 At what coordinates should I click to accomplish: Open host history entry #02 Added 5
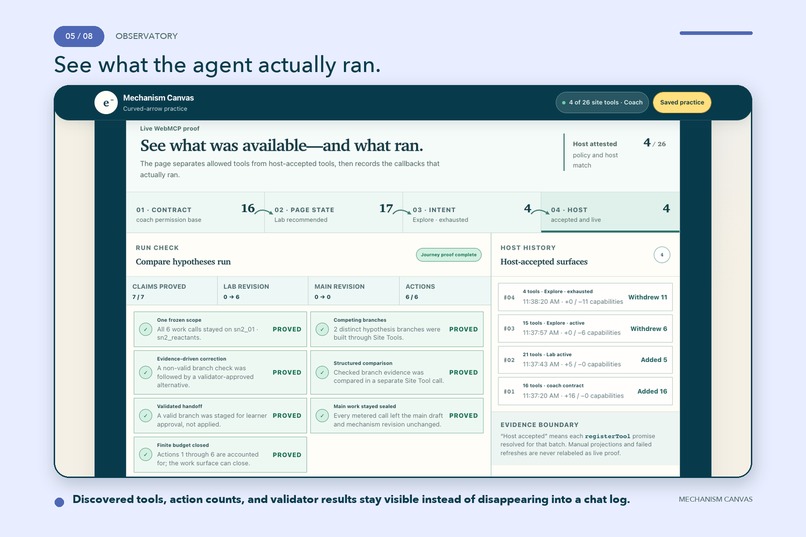[x=585, y=360]
